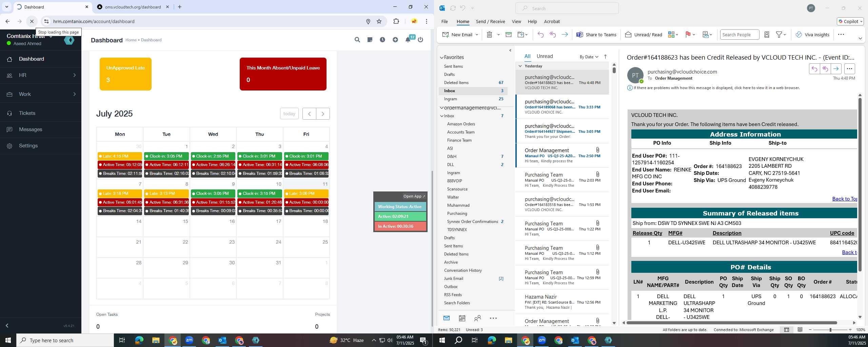Click Share to Teams button

pos(596,35)
